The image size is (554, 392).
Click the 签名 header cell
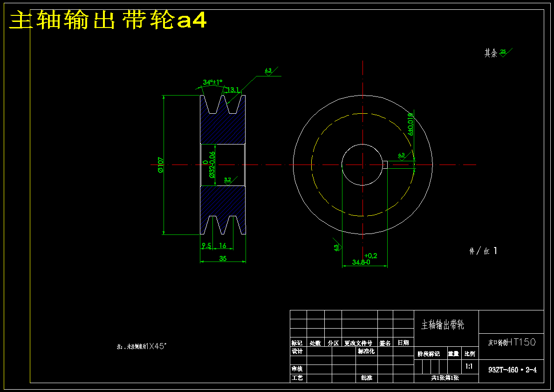(x=385, y=343)
